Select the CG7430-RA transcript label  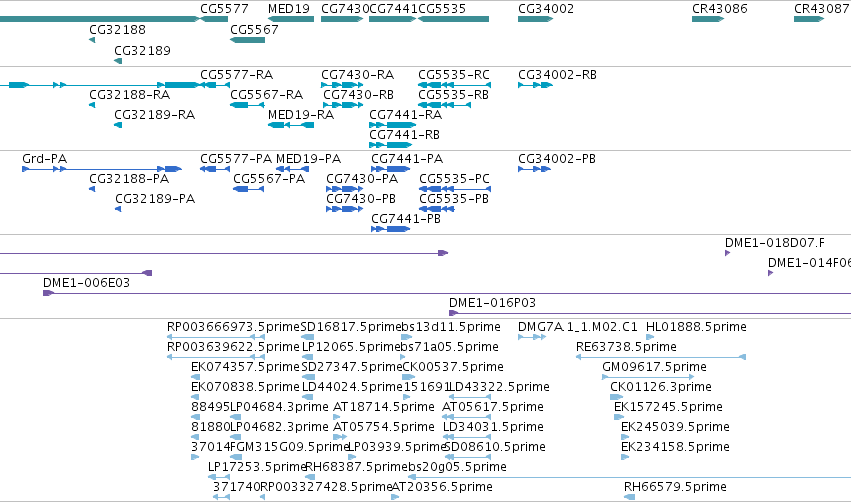pyautogui.click(x=357, y=75)
